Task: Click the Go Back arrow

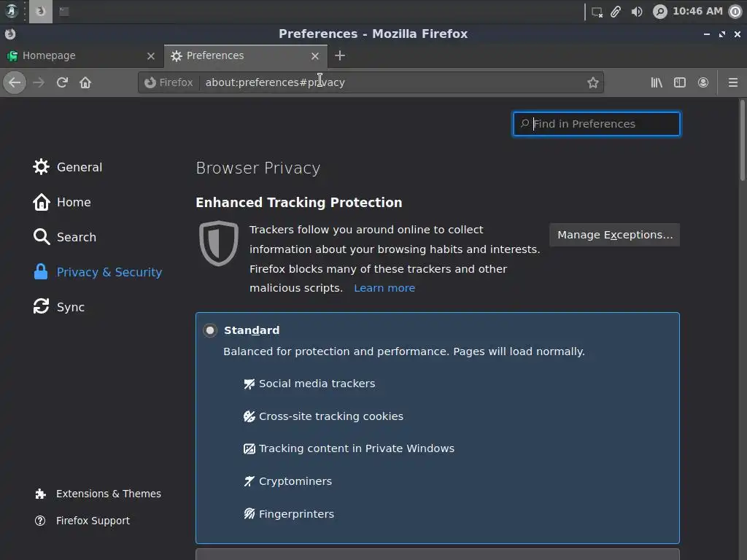Action: point(15,82)
